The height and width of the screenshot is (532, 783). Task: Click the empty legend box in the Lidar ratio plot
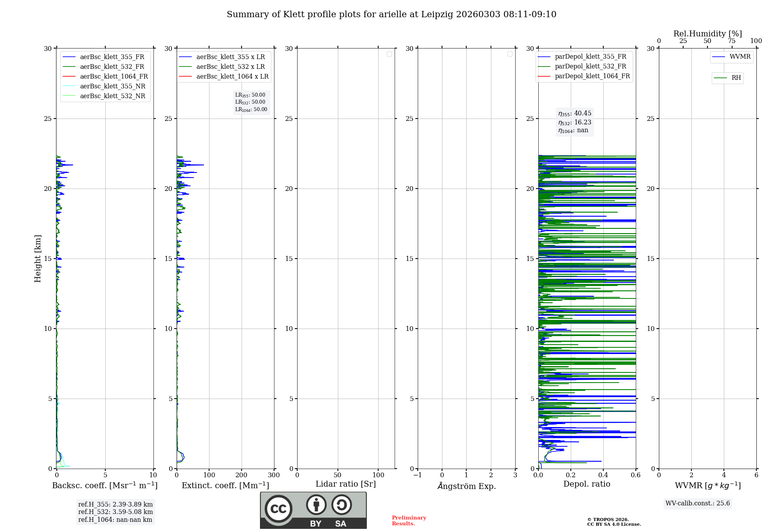tap(389, 54)
